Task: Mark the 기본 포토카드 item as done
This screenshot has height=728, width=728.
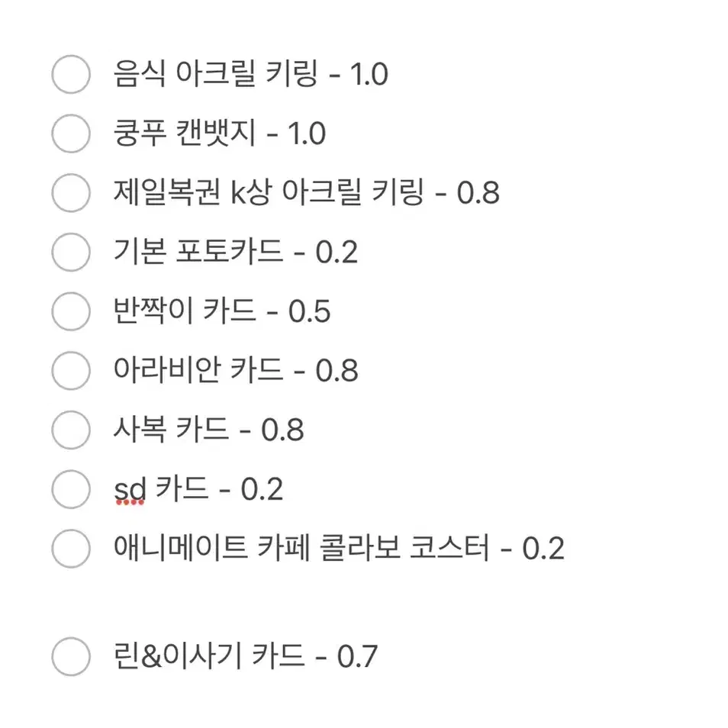Action: [x=71, y=252]
